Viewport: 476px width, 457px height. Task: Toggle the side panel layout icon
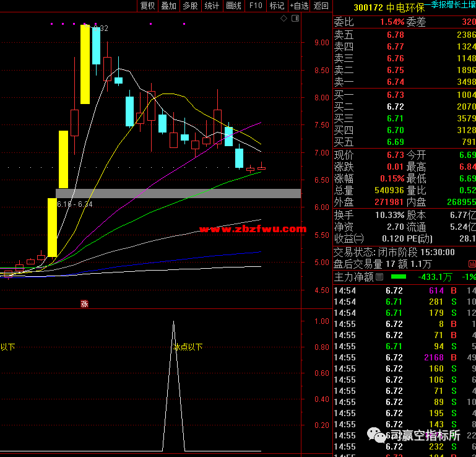tap(295, 19)
